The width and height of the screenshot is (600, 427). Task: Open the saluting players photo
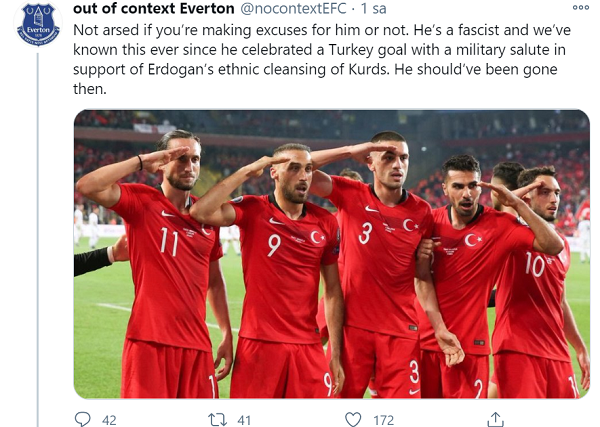tap(331, 254)
